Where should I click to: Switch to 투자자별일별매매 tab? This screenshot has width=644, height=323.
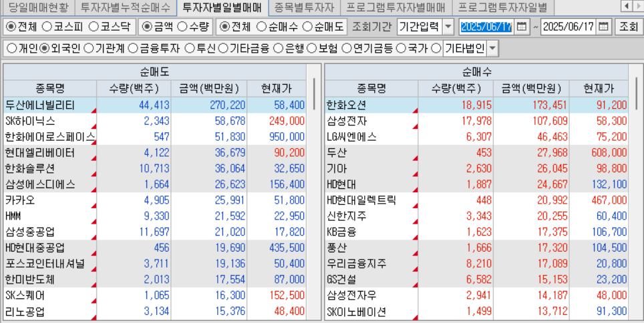pos(222,7)
